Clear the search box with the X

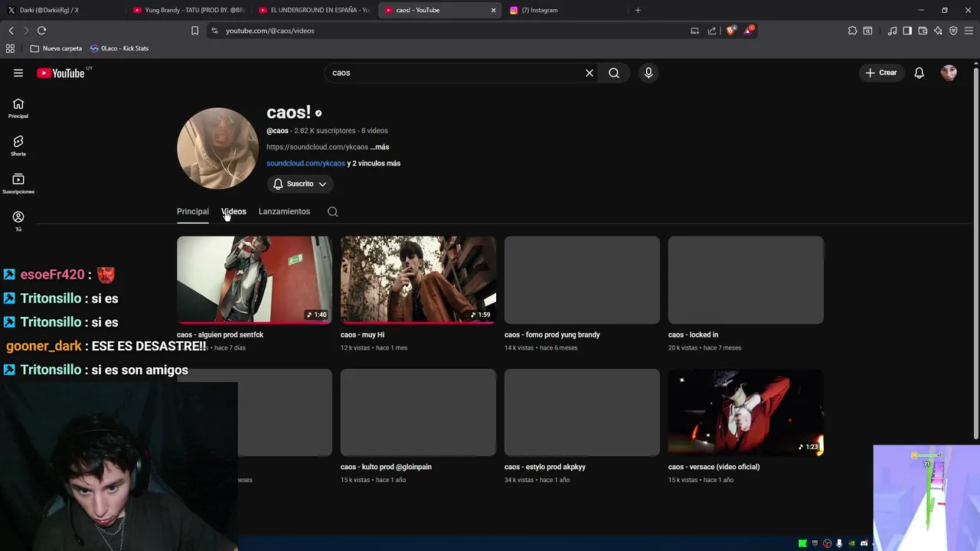click(590, 73)
